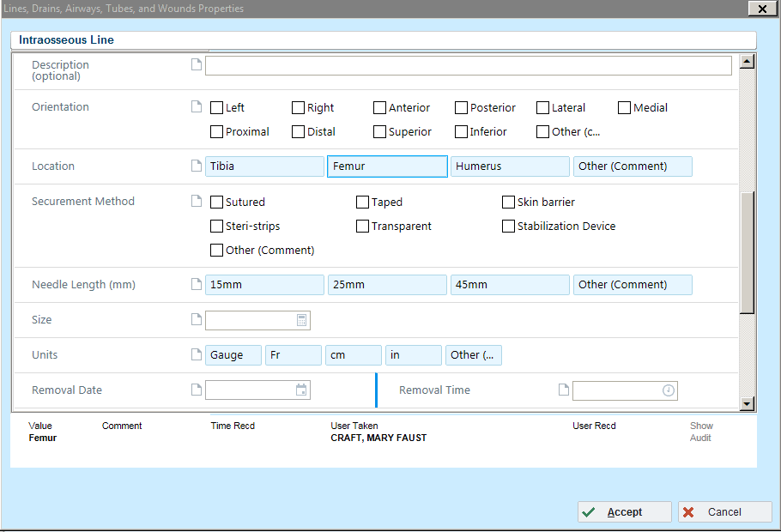Screen dimensions: 781x532
Task: Check the Left orientation box
Action: click(x=216, y=107)
